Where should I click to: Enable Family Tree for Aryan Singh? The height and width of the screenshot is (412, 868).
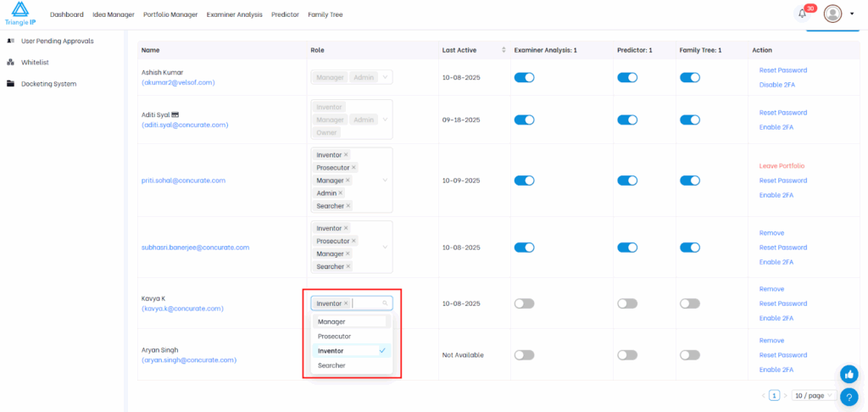coord(690,355)
